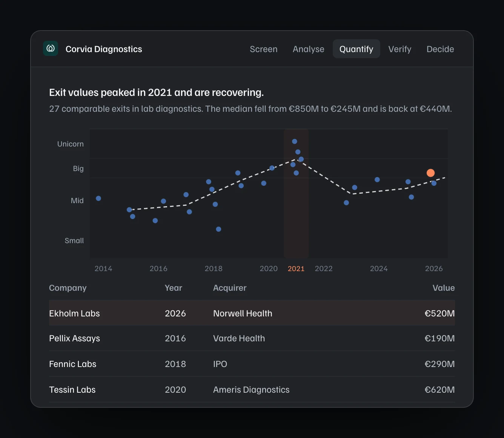Click the Big y-axis label

78,168
